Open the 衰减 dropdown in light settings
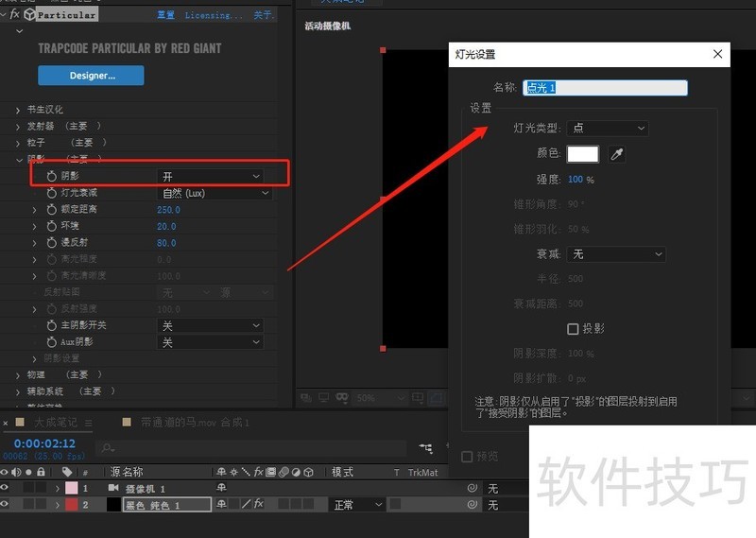Screen dimensions: 756x538 click(x=617, y=254)
